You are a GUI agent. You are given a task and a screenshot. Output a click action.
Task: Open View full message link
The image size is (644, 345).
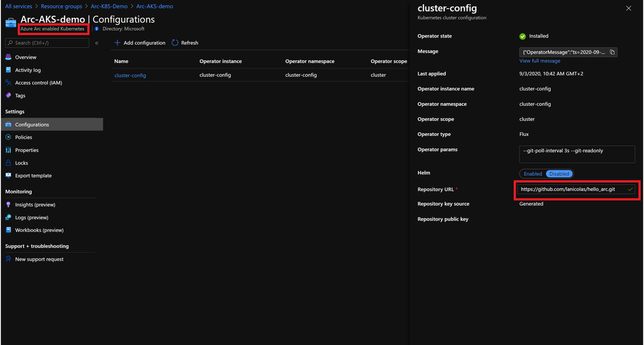point(540,61)
